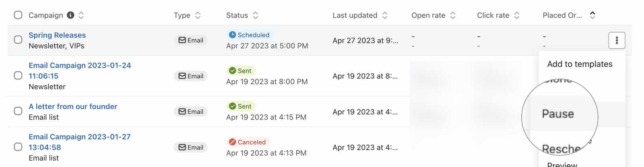
Task: Click the Campaign info icon
Action: click(x=70, y=15)
